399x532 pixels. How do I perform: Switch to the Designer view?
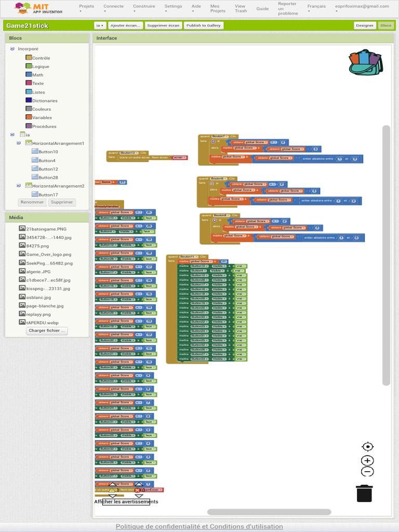click(x=365, y=25)
